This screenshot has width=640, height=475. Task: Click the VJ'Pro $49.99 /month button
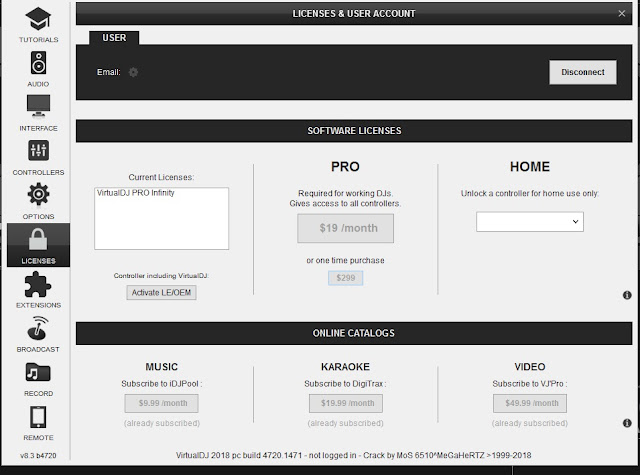530,403
